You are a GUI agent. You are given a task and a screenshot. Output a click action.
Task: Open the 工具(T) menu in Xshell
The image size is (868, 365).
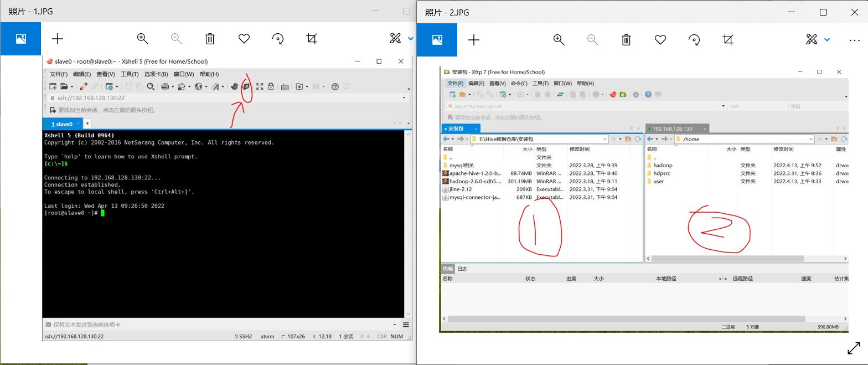click(x=130, y=74)
